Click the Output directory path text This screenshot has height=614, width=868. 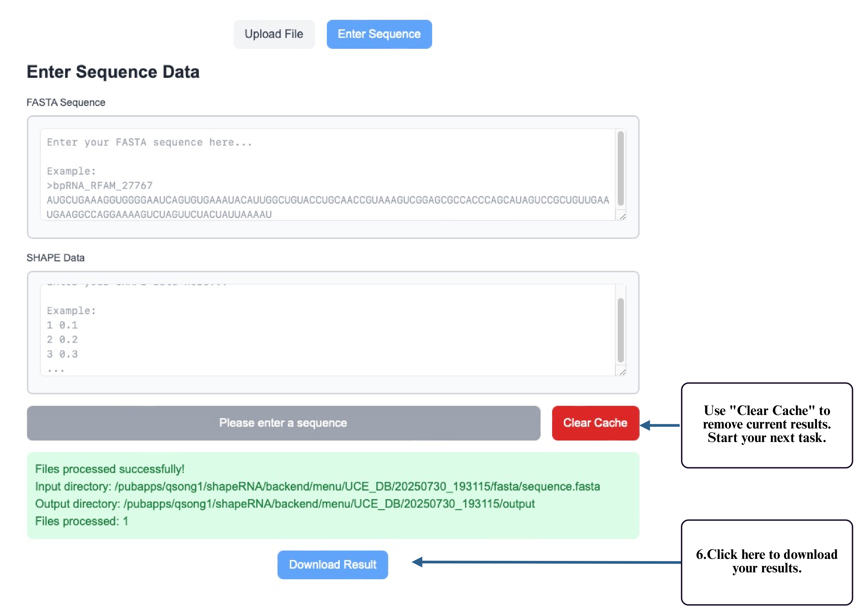285,504
